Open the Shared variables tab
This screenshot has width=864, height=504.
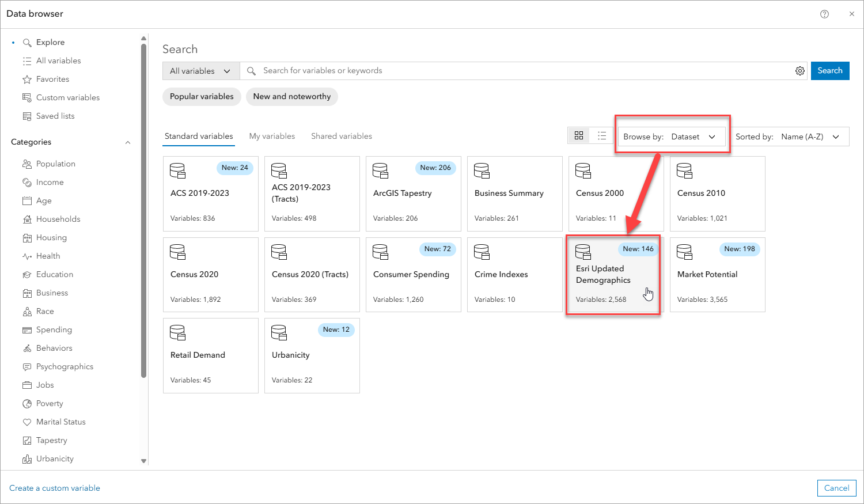click(x=341, y=136)
